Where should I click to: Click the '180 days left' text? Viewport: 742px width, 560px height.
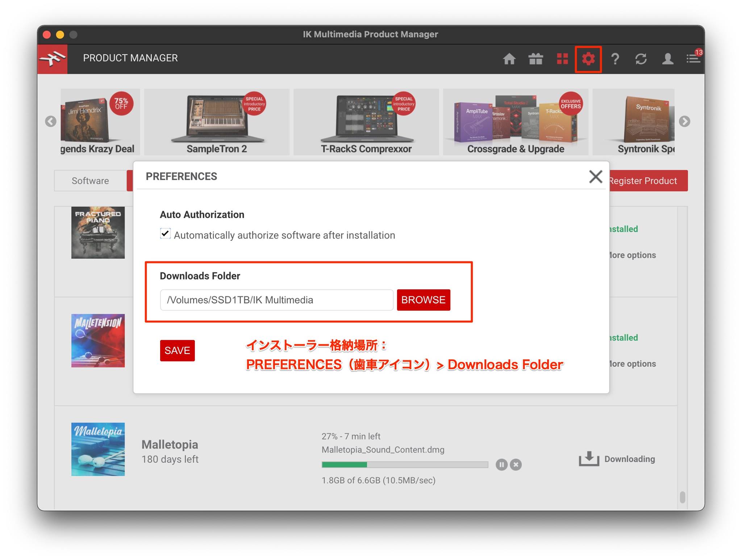[x=170, y=459]
